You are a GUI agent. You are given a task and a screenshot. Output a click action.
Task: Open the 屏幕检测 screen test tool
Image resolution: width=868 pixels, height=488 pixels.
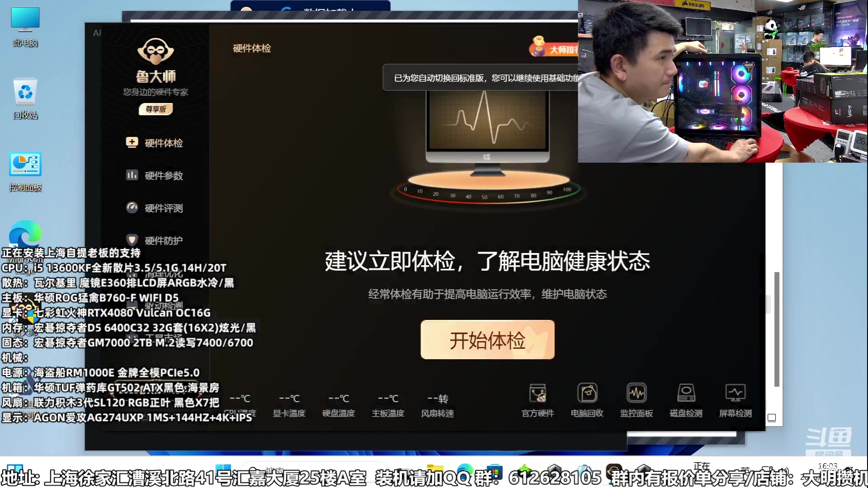(x=735, y=400)
